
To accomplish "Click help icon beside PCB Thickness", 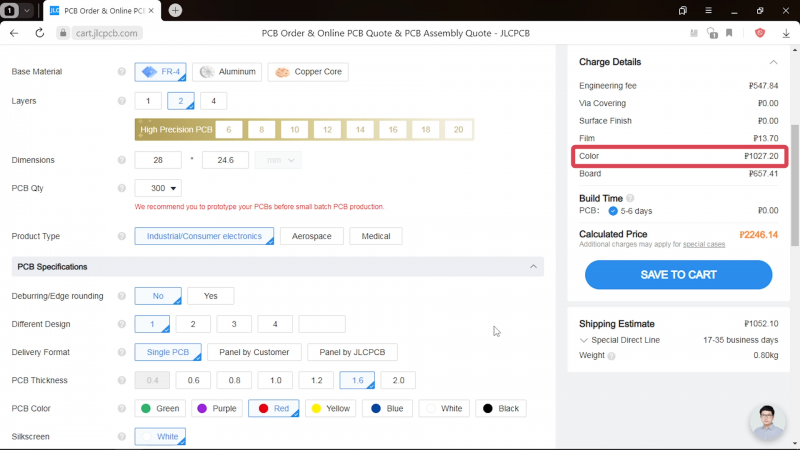I will [121, 380].
